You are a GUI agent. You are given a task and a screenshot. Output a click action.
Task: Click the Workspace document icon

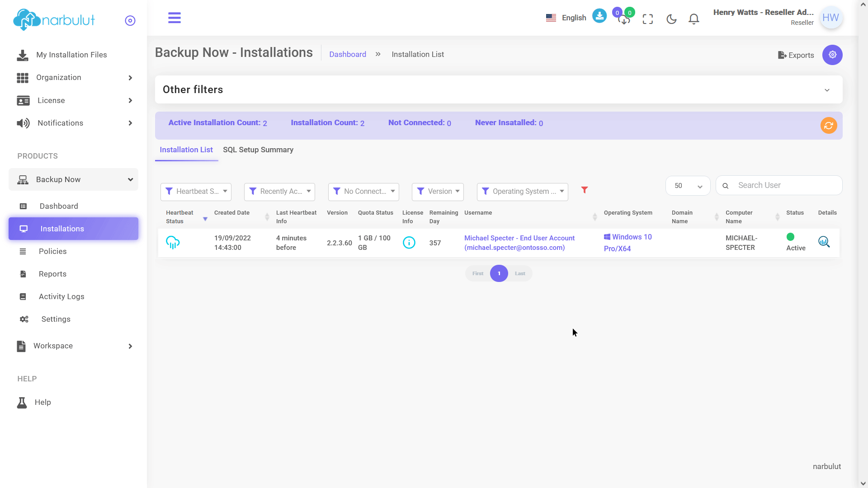[x=21, y=346]
